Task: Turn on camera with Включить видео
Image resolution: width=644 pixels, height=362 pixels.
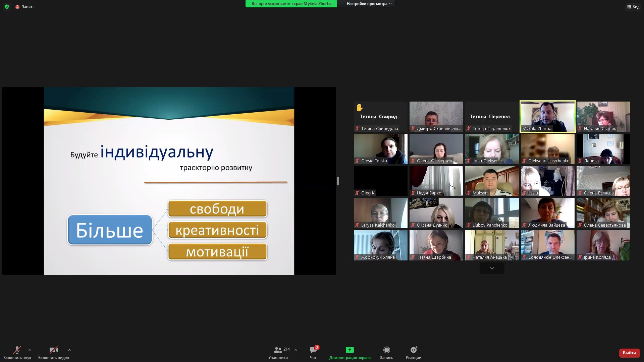Action: pos(53,350)
